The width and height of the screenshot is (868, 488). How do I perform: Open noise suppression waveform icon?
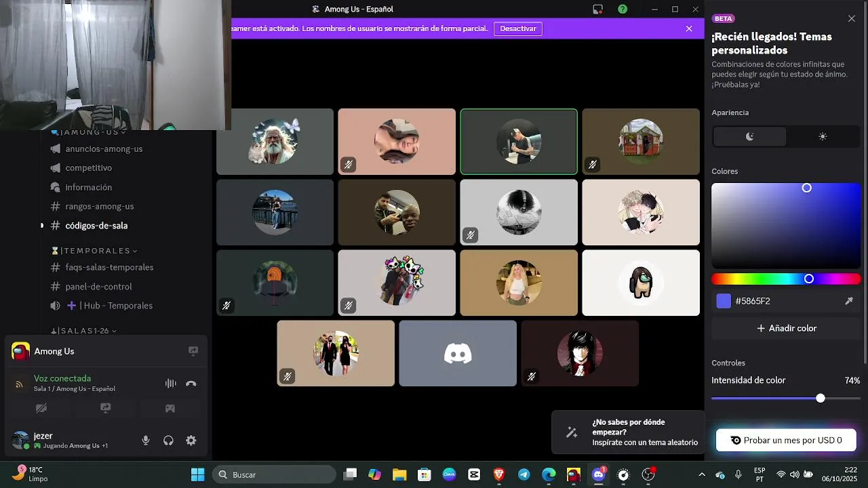point(170,384)
